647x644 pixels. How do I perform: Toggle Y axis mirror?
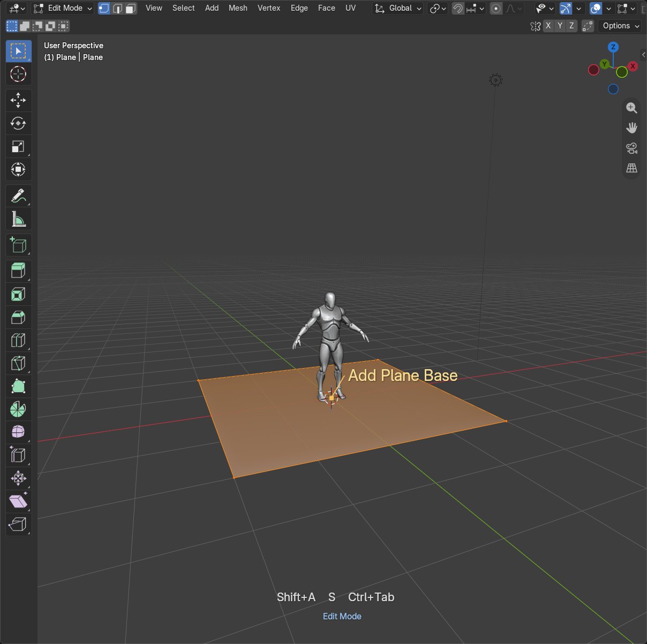pyautogui.click(x=560, y=26)
